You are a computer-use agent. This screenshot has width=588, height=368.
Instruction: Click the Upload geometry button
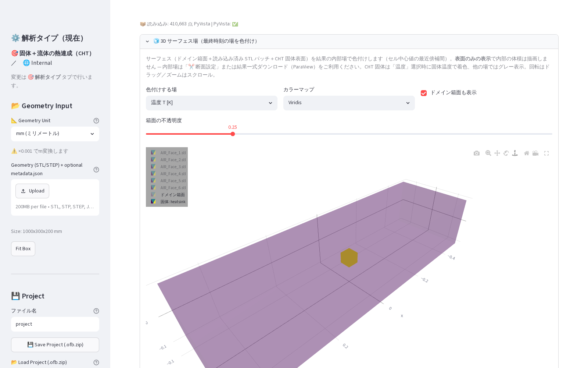click(x=32, y=191)
